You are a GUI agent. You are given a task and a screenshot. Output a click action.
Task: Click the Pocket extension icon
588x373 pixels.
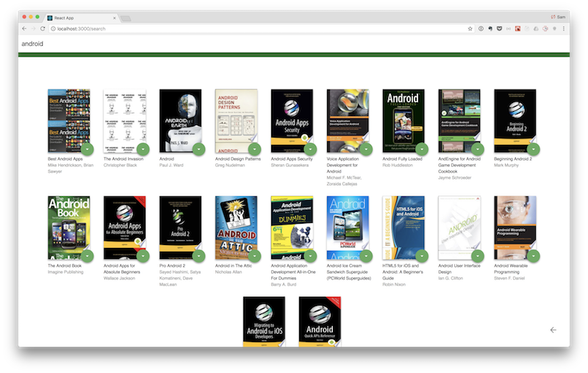pos(499,29)
